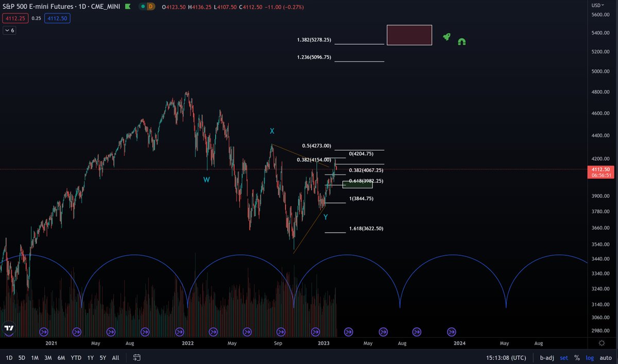Click the 0.382(4154.00) Fibonacci label
Image resolution: width=618 pixels, height=364 pixels.
314,160
